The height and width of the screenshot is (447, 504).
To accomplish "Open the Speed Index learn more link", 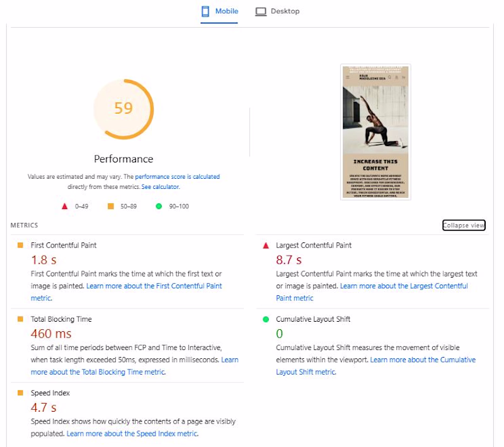I will click(x=132, y=434).
